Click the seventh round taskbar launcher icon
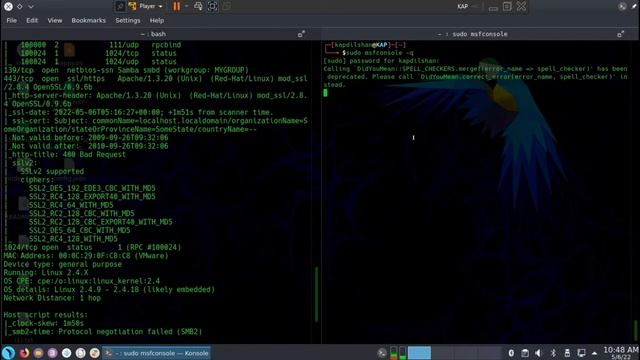Viewport: 640px width, 360px height. [95, 353]
